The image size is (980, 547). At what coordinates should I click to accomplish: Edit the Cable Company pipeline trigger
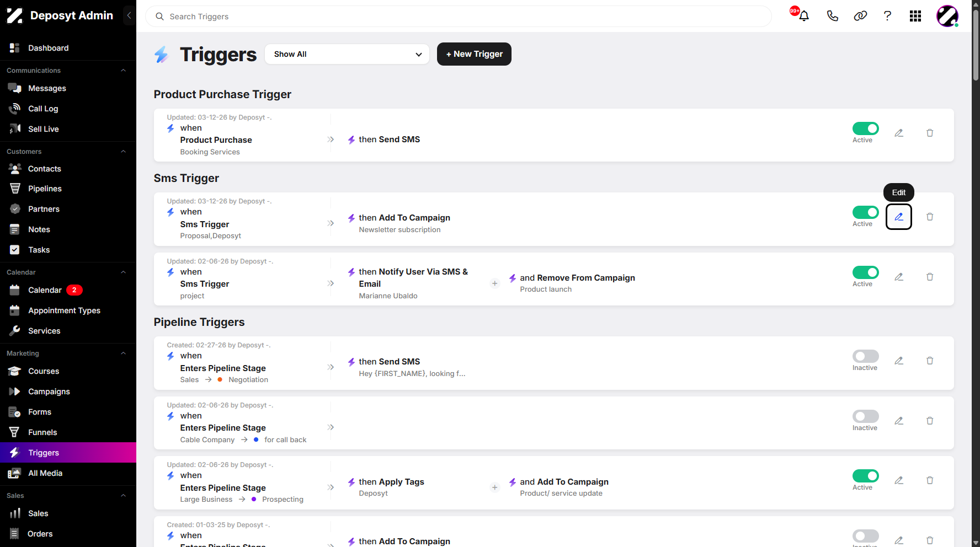point(899,421)
